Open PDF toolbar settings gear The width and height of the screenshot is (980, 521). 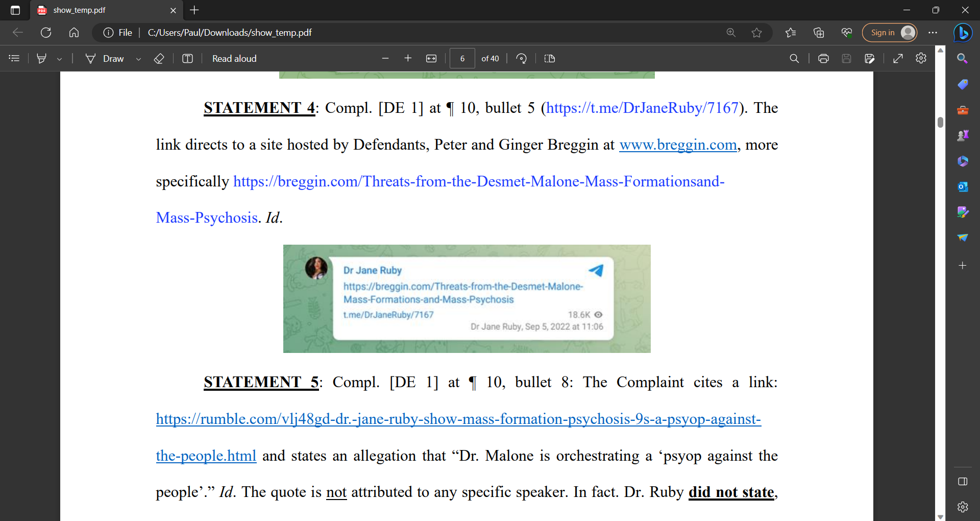921,58
